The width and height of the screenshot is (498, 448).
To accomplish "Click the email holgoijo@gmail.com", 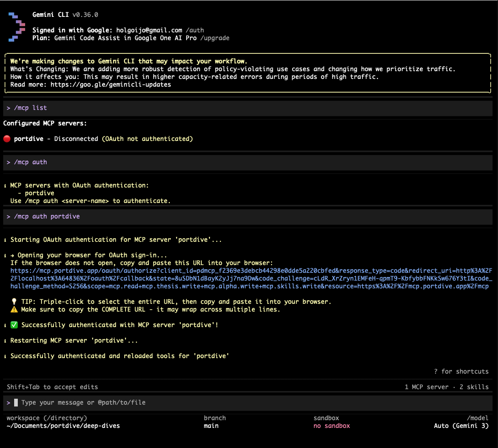I will (149, 30).
